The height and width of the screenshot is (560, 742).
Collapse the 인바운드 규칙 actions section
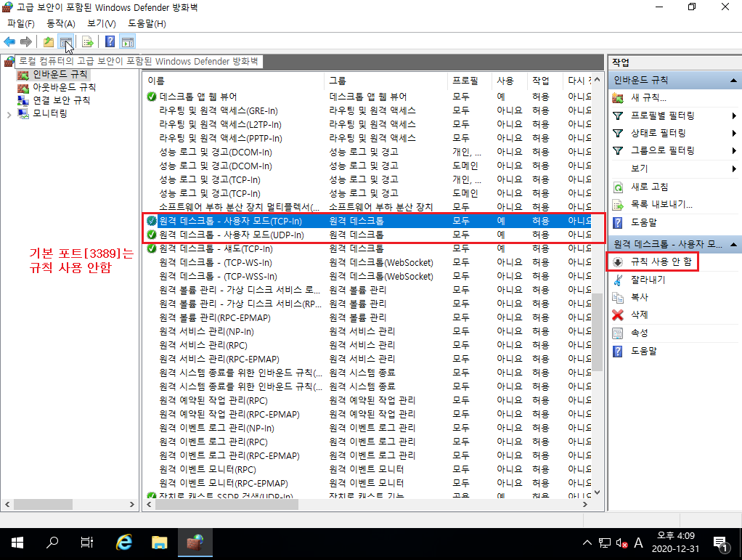coord(733,81)
